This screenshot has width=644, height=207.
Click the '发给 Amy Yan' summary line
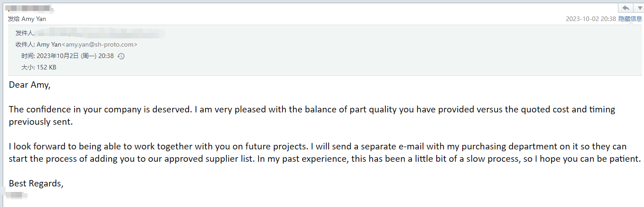27,19
